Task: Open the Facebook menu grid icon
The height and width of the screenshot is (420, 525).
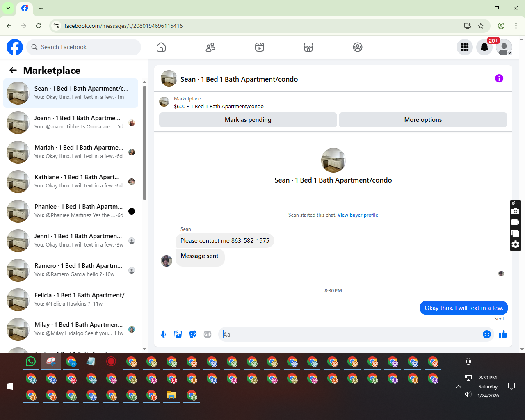Action: point(465,47)
